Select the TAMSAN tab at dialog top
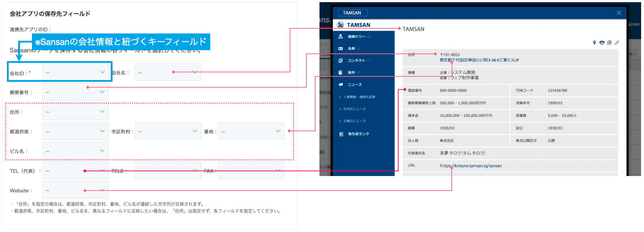 [352, 13]
